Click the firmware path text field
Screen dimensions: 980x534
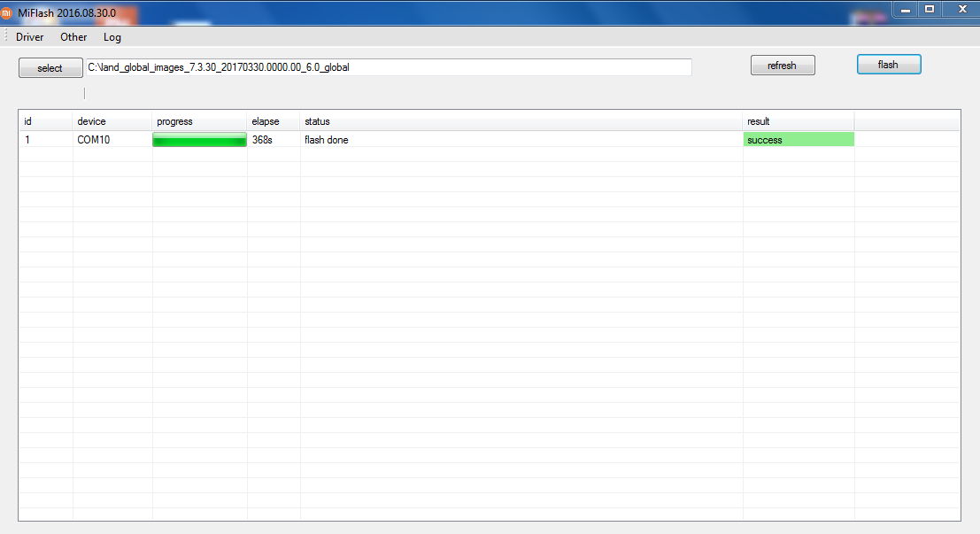click(x=388, y=67)
